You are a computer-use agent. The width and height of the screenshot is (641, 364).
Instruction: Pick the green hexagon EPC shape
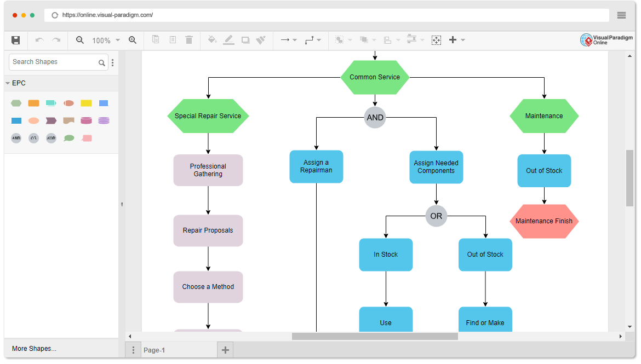[16, 102]
